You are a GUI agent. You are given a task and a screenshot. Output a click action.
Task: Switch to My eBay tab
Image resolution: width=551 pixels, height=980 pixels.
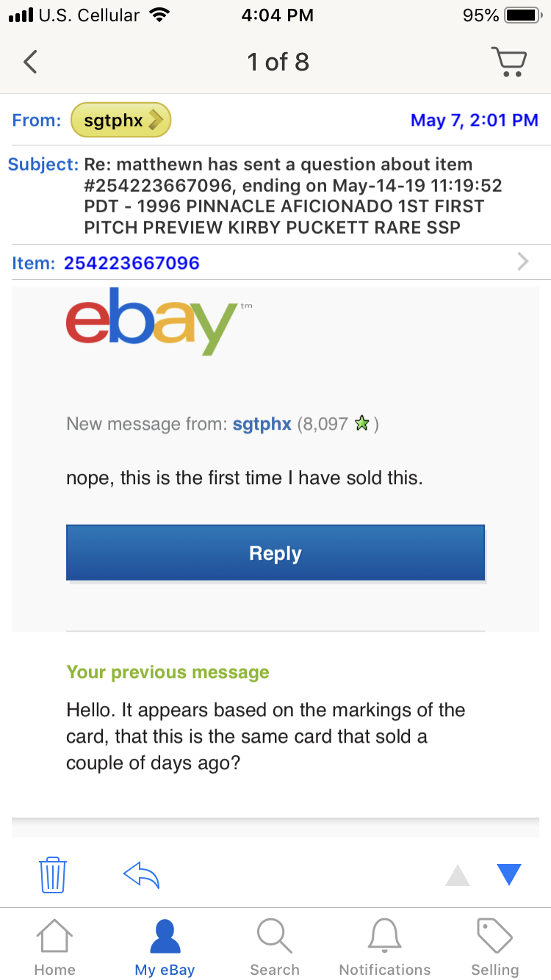[x=165, y=948]
